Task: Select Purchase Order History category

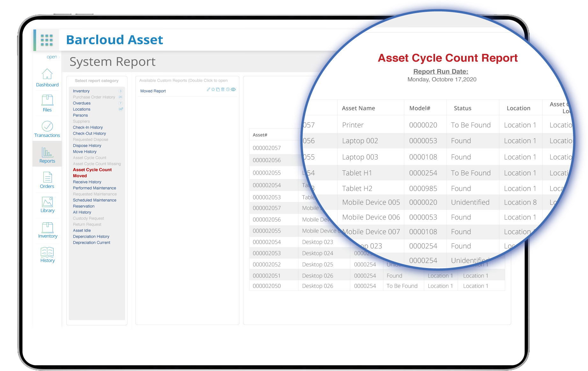Action: [94, 97]
